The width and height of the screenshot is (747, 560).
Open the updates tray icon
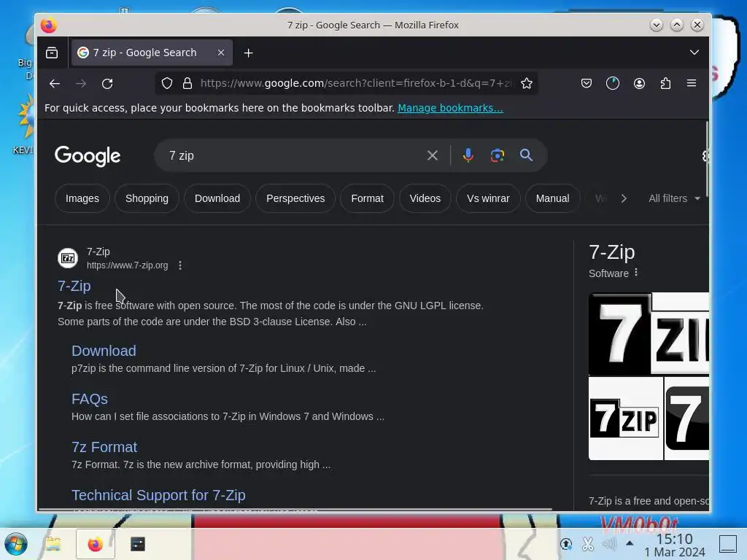566,544
